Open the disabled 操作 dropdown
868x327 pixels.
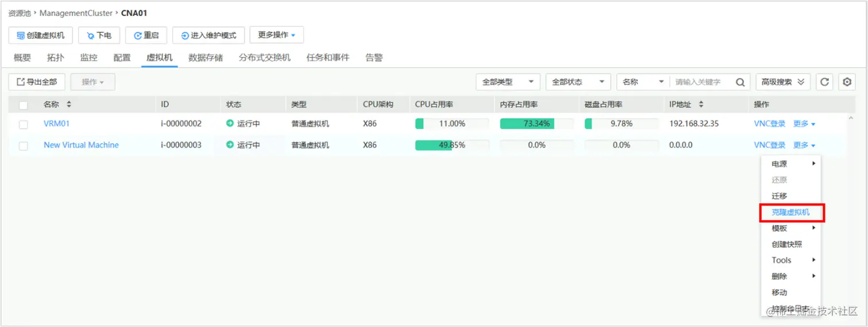click(92, 82)
